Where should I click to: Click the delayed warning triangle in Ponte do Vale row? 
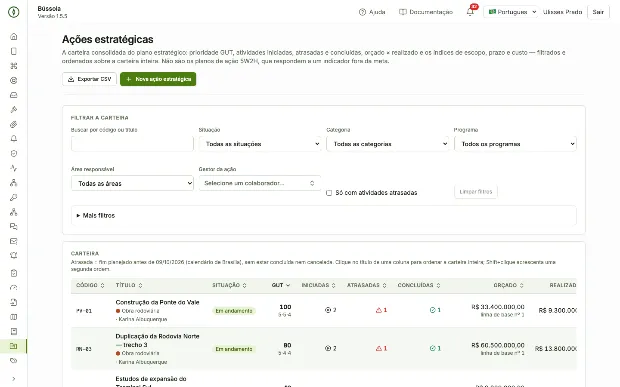[379, 310]
